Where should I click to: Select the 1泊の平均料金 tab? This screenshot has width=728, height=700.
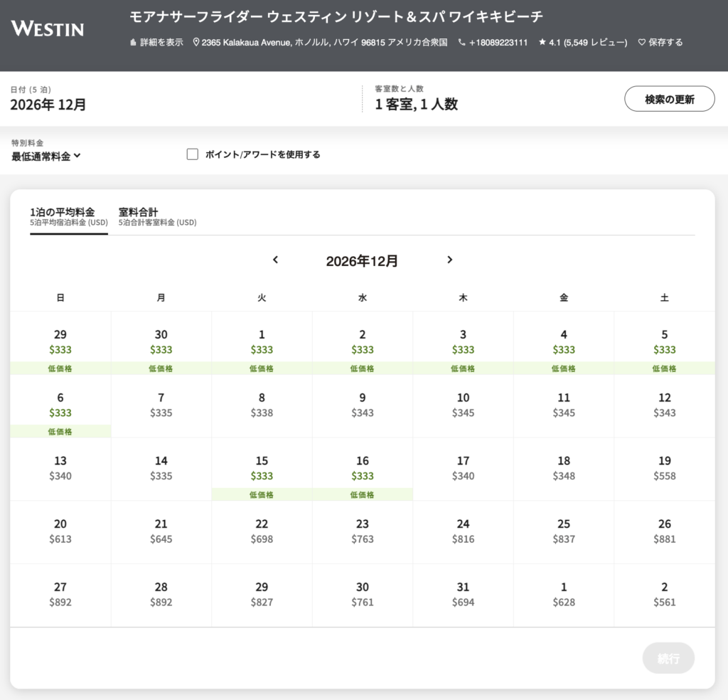point(69,217)
